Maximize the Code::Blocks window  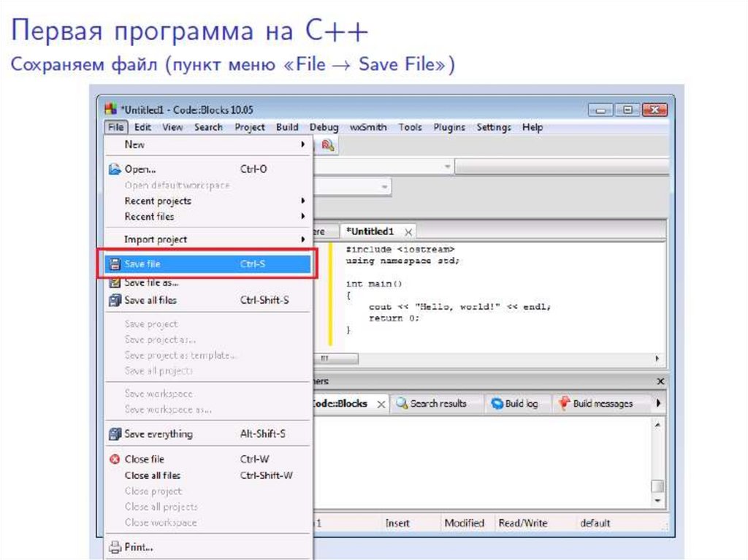[x=627, y=110]
